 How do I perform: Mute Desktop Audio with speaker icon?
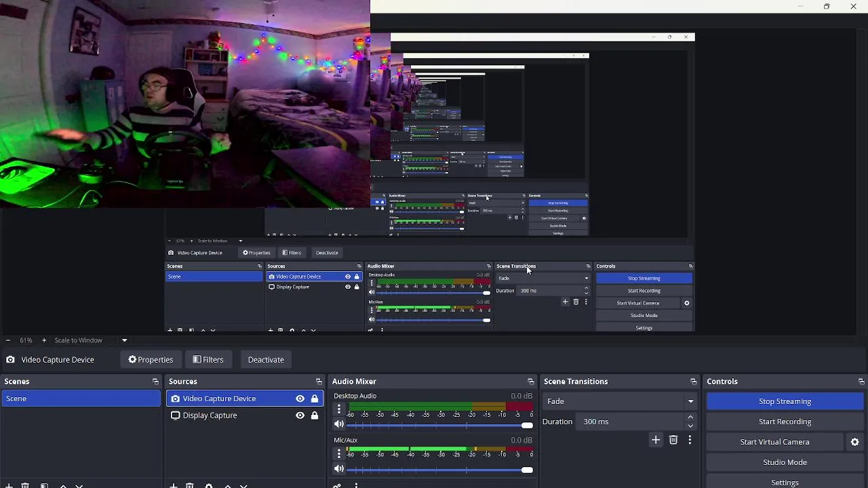pos(339,424)
